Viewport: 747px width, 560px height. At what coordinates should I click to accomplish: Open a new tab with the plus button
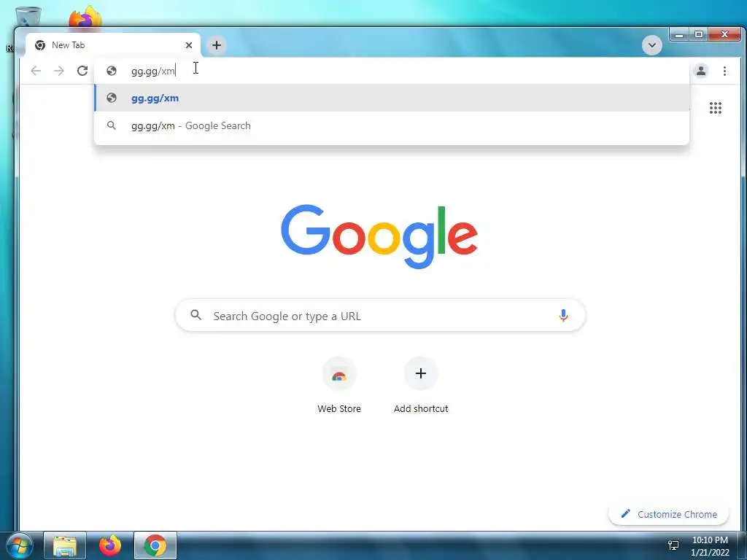(216, 45)
